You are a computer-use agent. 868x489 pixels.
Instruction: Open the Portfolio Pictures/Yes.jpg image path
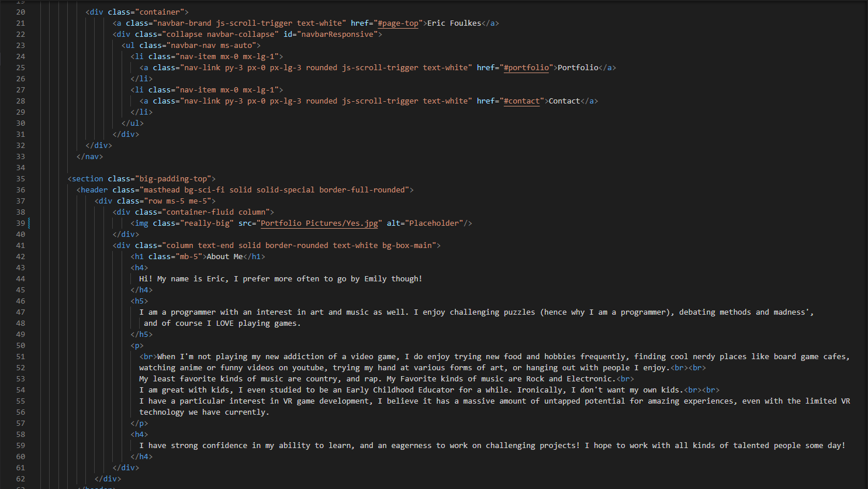(319, 223)
